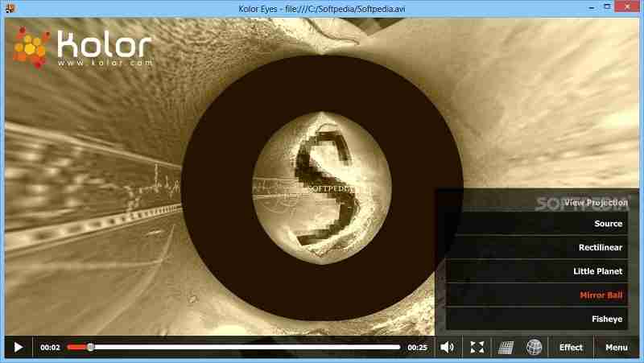Open the Effect panel
Screen dimensions: 644x363
coord(571,348)
